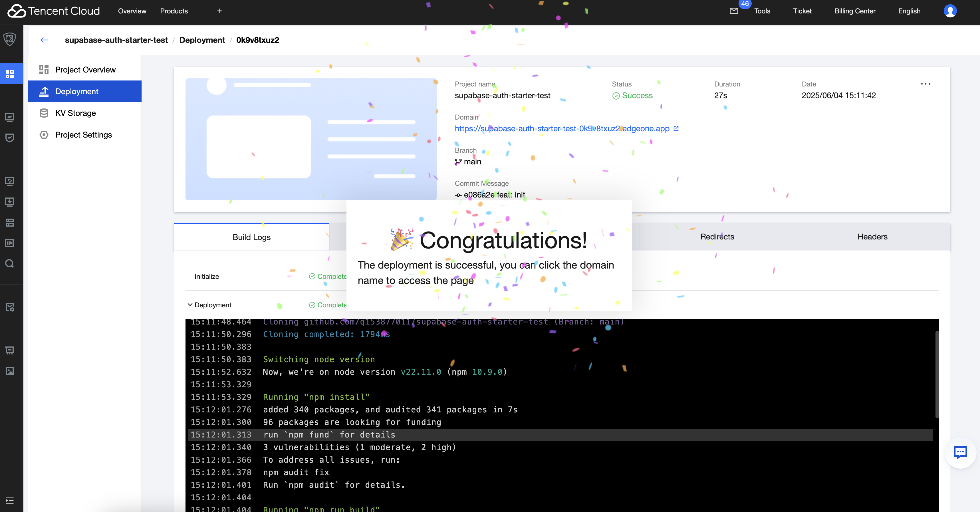Click the deployment preview thumbnail
The width and height of the screenshot is (980, 512).
311,139
